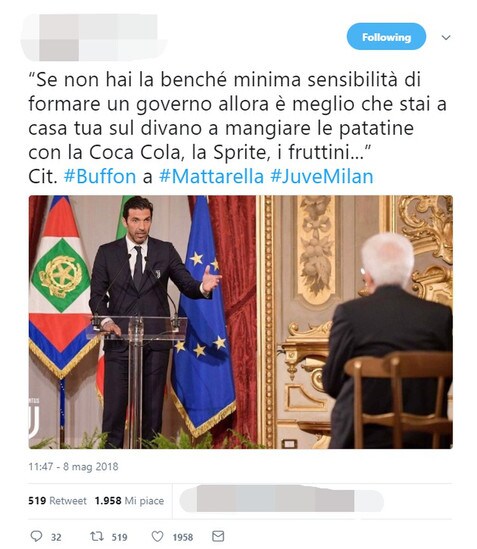Enlarge the attached podium speech photo
This screenshot has width=477, height=549.
241,322
